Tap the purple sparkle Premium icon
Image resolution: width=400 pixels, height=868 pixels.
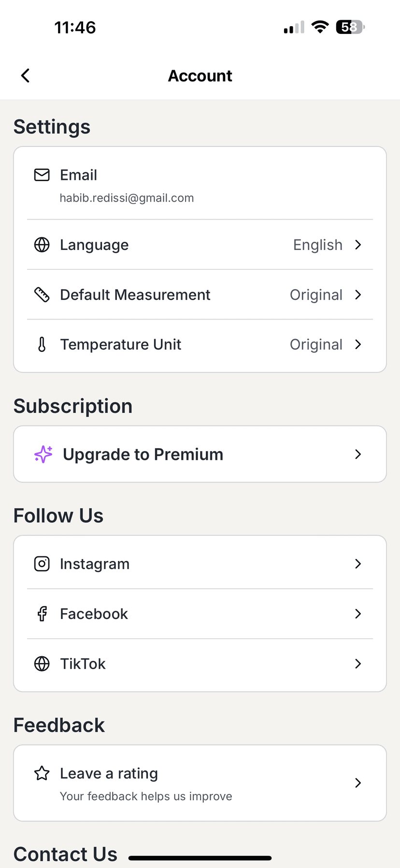click(43, 454)
